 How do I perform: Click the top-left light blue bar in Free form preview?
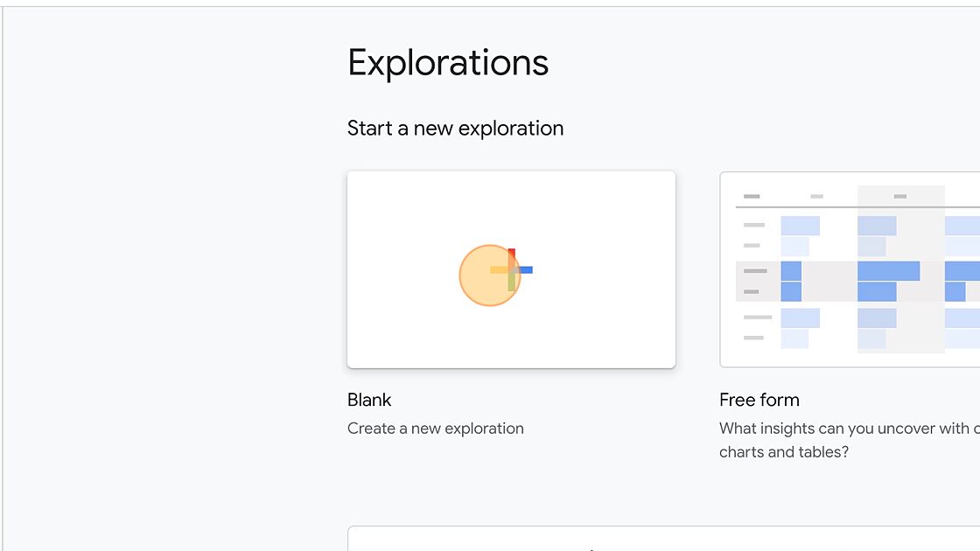coord(800,226)
